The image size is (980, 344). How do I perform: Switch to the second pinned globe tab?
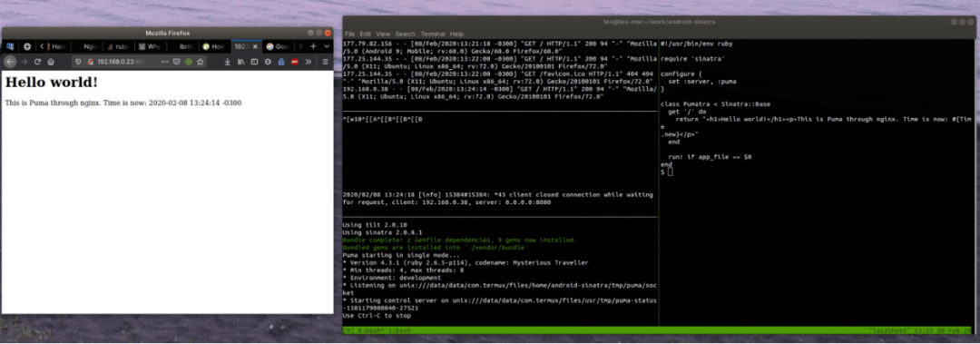[x=27, y=46]
